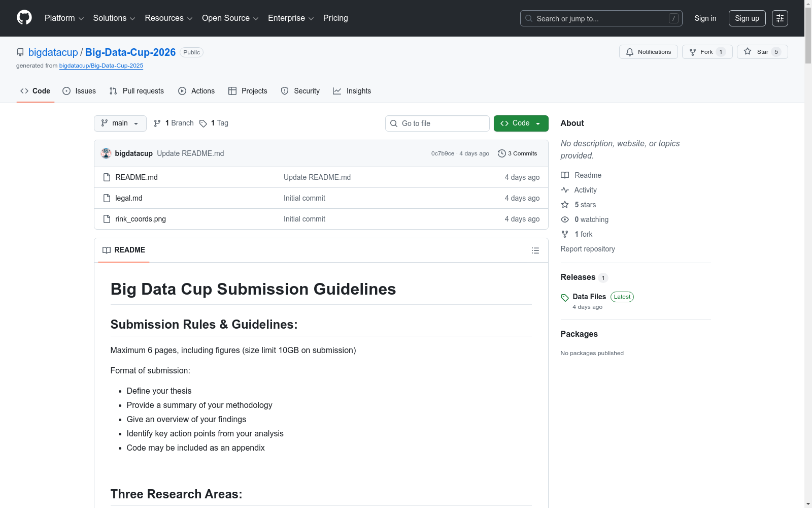Click the legal.md file icon
The width and height of the screenshot is (812, 508).
[x=107, y=198]
